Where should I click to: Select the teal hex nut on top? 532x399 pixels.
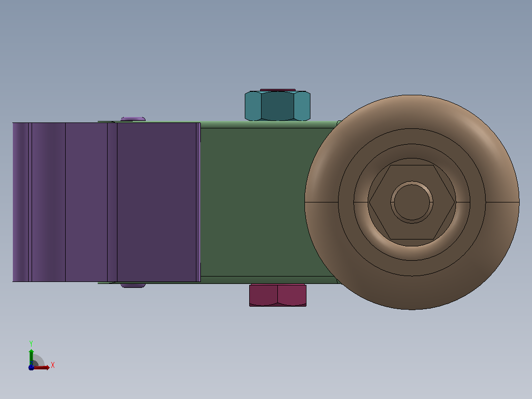277,106
